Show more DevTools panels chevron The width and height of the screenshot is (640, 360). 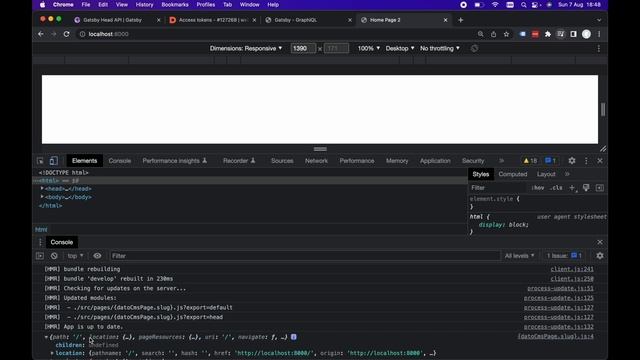(502, 161)
